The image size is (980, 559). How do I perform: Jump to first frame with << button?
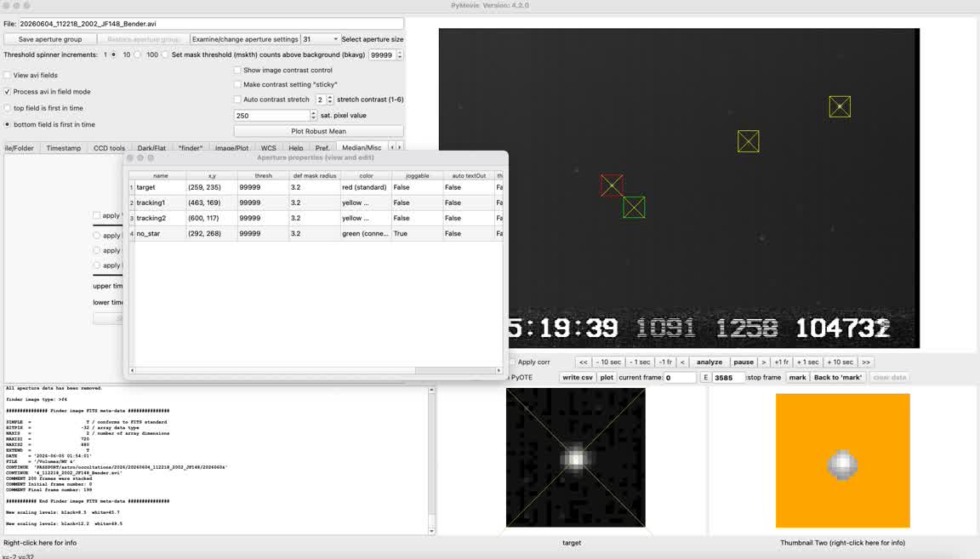coord(583,362)
